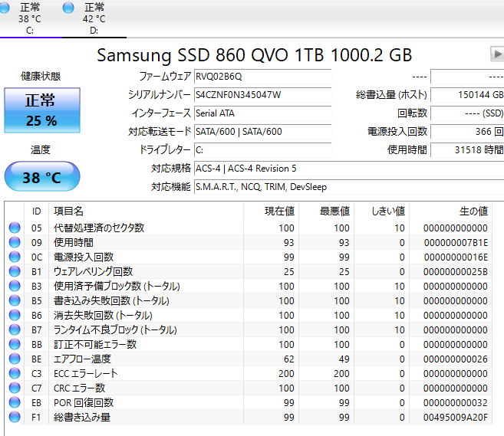Click the total host writes value 150144 GB
The width and height of the screenshot is (504, 436).
(x=467, y=95)
